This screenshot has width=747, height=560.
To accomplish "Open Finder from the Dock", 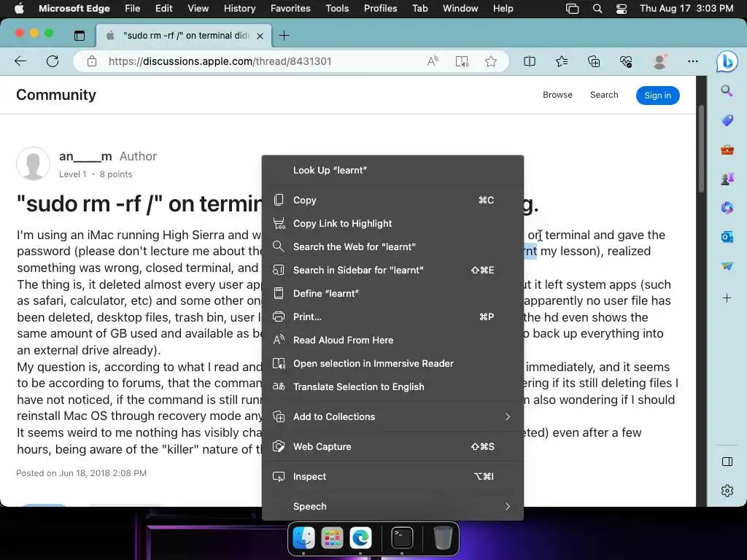I will click(303, 538).
